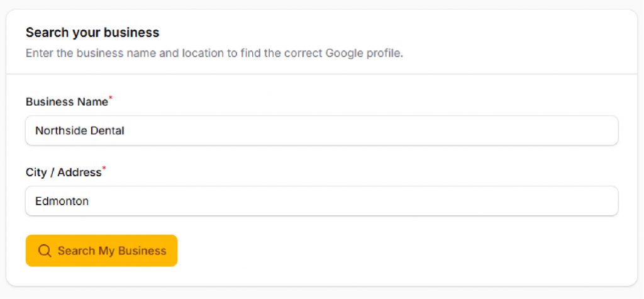Click the divider line below the header
Image resolution: width=644 pixels, height=299 pixels.
pyautogui.click(x=321, y=74)
